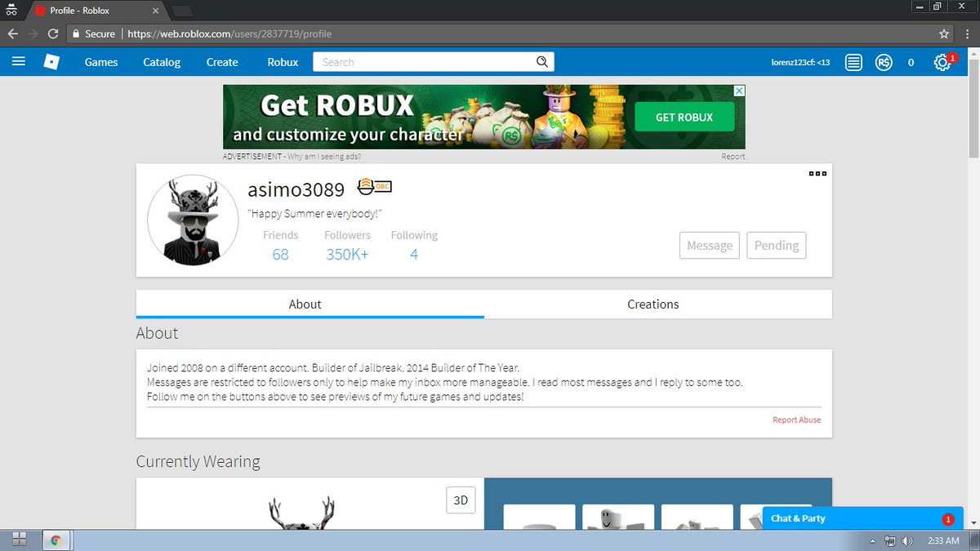Viewport: 980px width, 551px height.
Task: Click the Robux currency icon
Action: [x=884, y=62]
